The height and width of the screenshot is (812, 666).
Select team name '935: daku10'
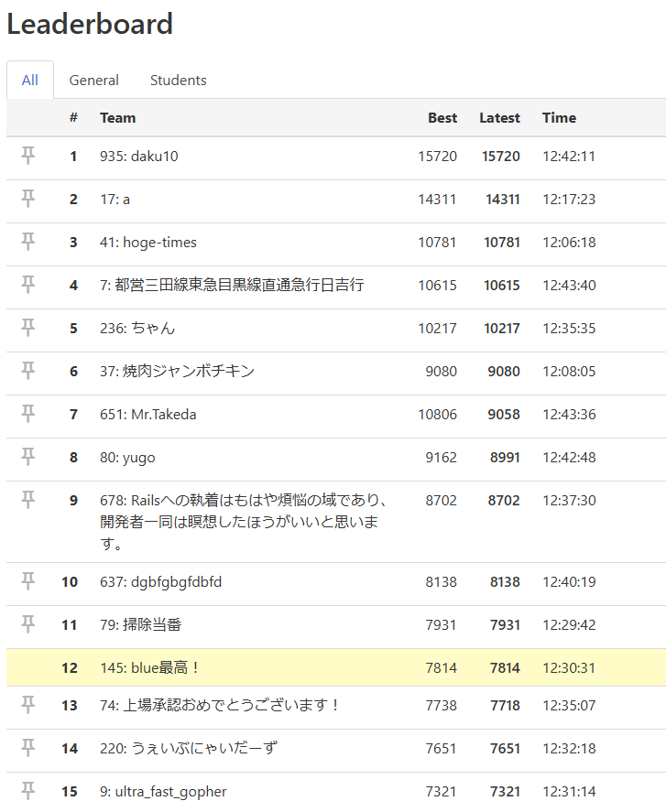(139, 157)
